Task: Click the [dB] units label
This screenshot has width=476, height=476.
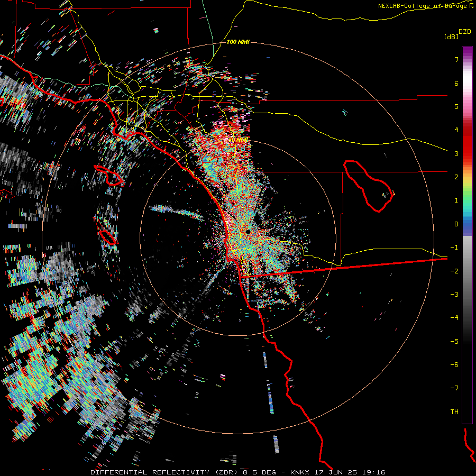Action: coord(451,36)
